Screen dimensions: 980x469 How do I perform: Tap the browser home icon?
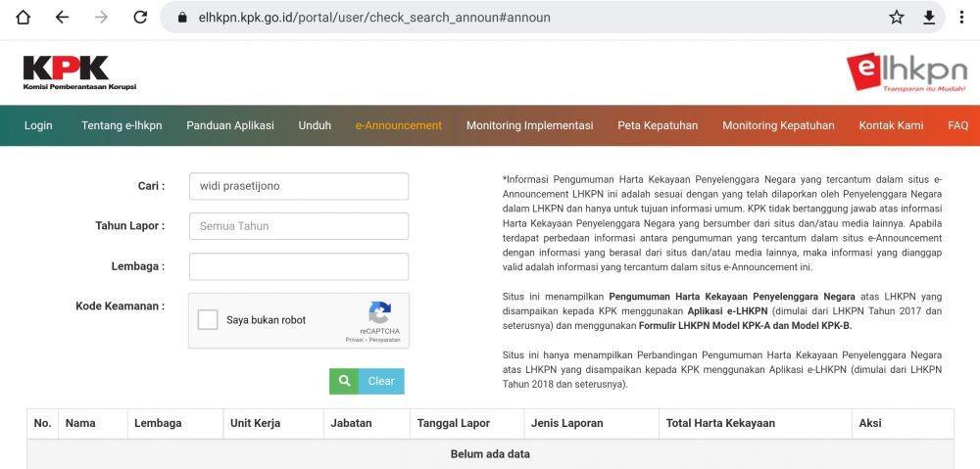point(23,17)
